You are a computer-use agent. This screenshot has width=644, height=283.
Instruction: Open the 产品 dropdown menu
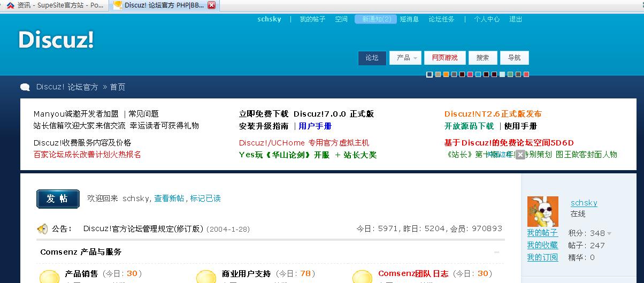405,58
